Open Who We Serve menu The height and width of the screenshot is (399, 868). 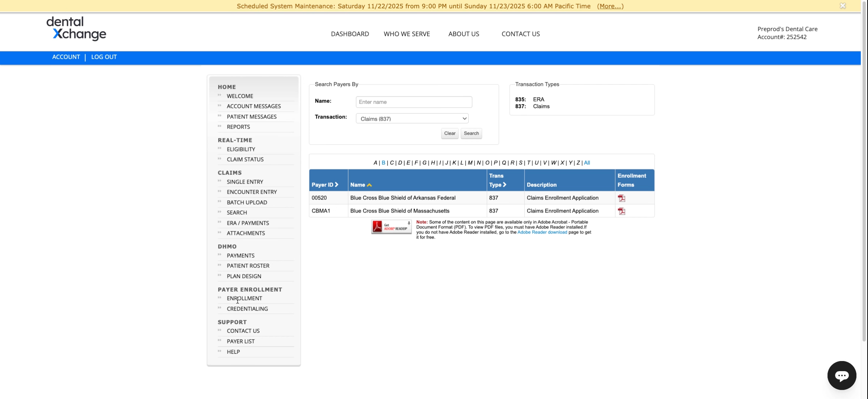tap(407, 34)
